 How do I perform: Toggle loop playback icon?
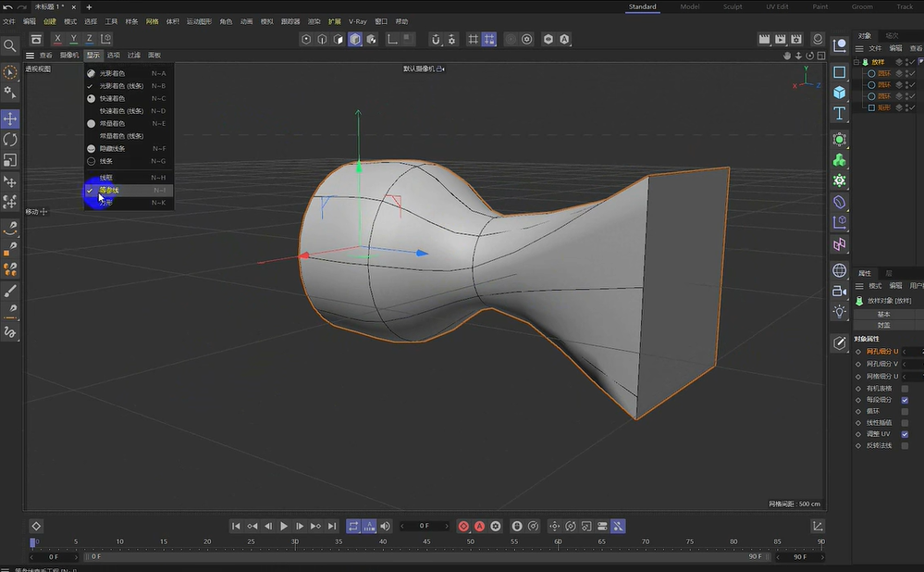(x=353, y=526)
